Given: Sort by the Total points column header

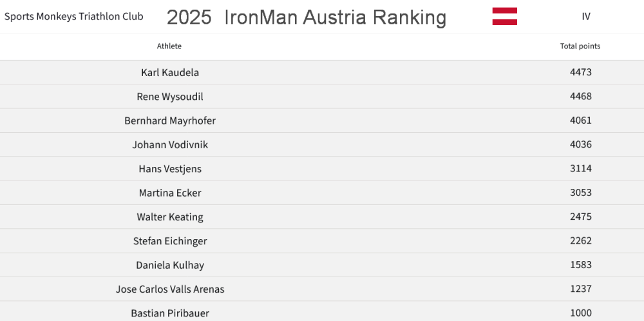Looking at the screenshot, I should click(580, 46).
